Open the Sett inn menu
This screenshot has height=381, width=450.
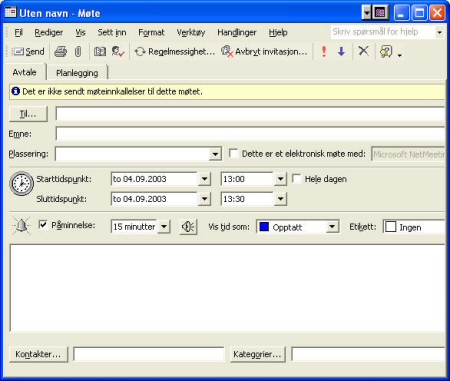[112, 32]
